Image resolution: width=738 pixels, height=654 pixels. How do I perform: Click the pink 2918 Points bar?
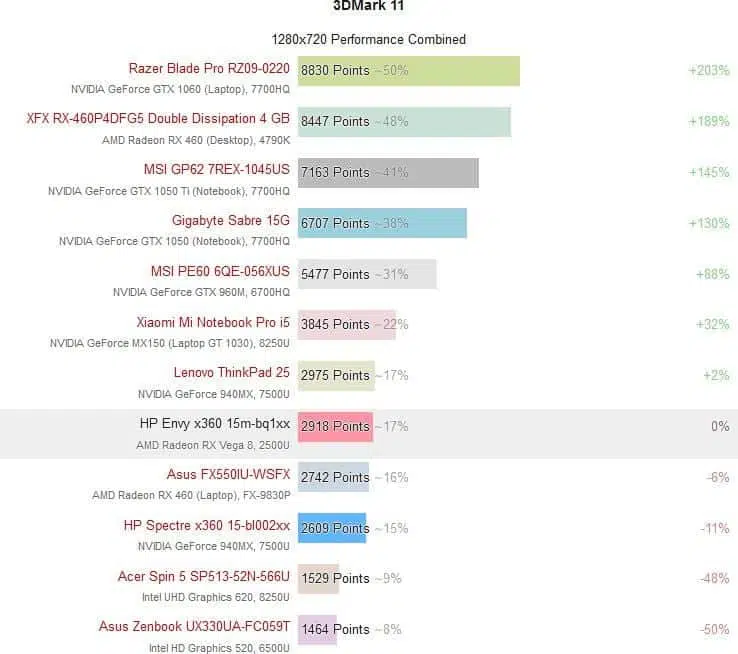[x=336, y=427]
